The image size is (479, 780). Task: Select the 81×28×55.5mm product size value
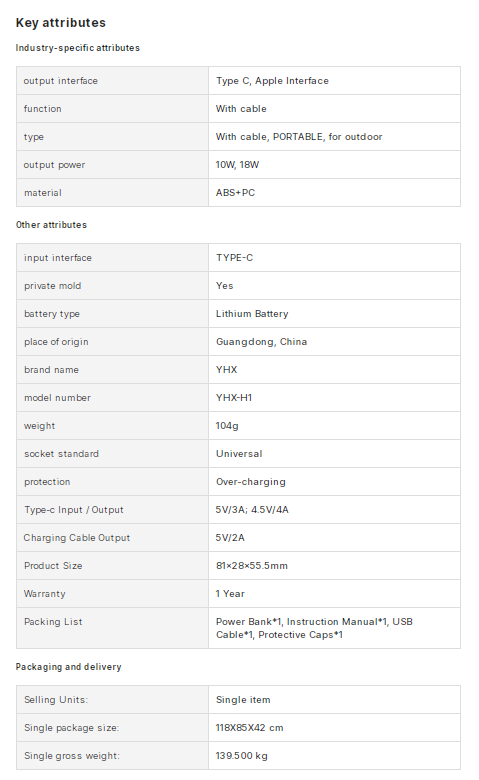click(252, 566)
